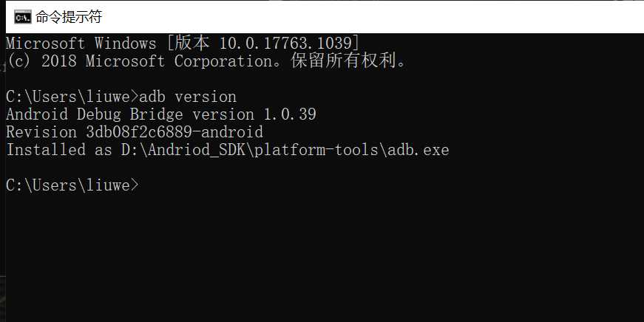
Task: Click the Command Prompt icon in title bar
Action: click(x=22, y=16)
